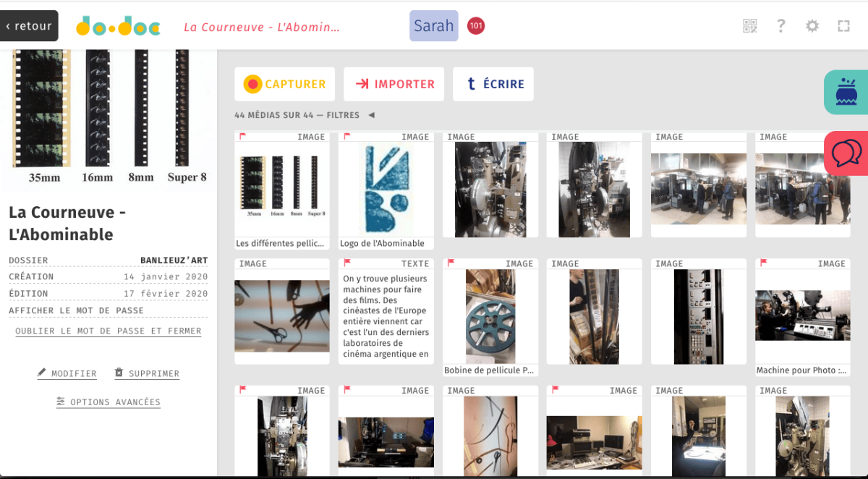This screenshot has width=868, height=479.
Task: Open the scissors shadow image thumbnail
Action: click(x=282, y=311)
